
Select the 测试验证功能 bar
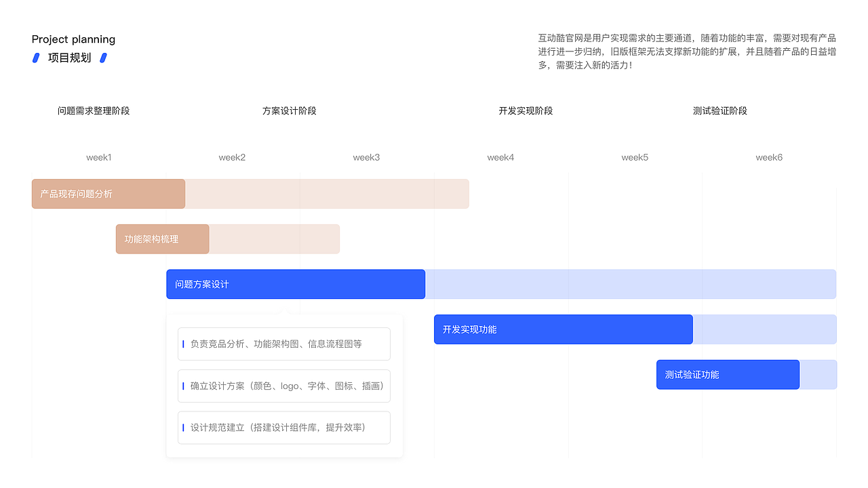point(728,374)
